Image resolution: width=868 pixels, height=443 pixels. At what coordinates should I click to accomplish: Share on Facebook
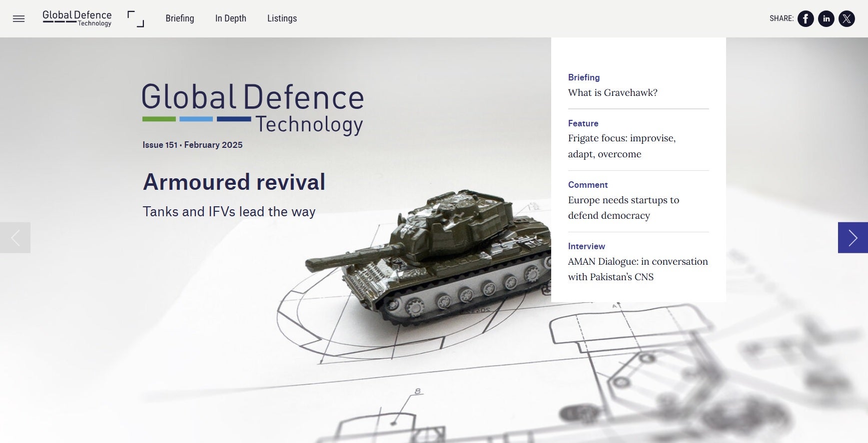[x=805, y=19]
